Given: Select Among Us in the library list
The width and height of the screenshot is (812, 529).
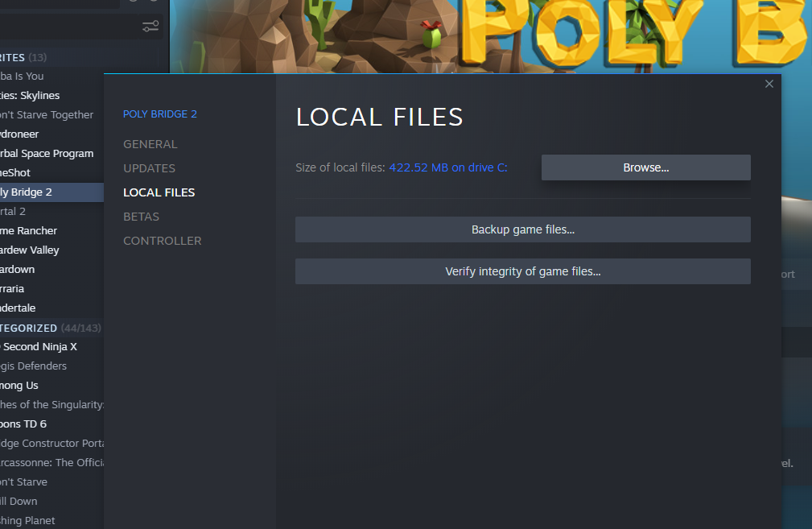Looking at the screenshot, I should [52, 386].
